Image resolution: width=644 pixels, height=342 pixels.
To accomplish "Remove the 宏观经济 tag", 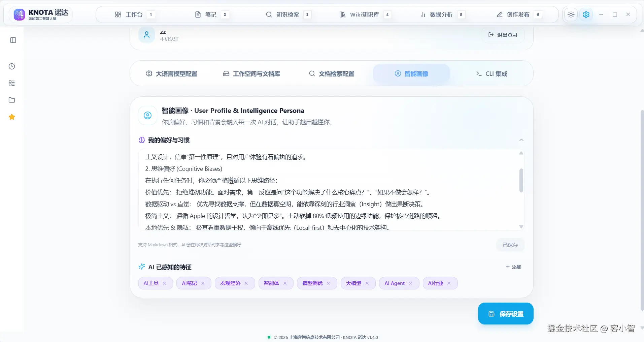I will pyautogui.click(x=246, y=283).
